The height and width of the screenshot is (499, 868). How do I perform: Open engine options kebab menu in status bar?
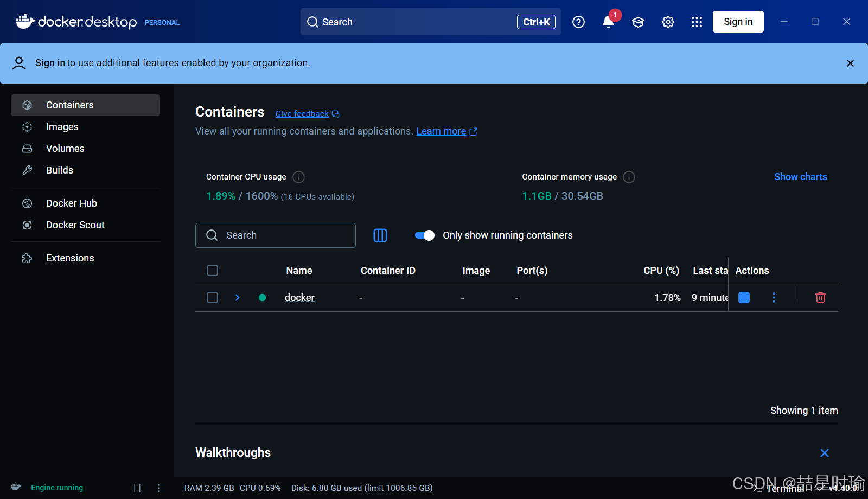(x=159, y=488)
